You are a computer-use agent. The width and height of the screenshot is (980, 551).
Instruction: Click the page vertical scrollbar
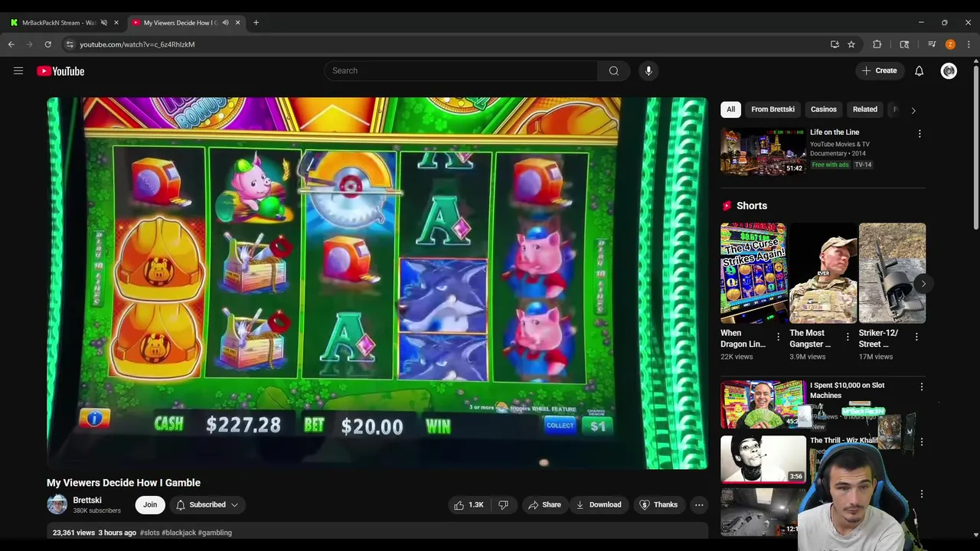tap(975, 149)
